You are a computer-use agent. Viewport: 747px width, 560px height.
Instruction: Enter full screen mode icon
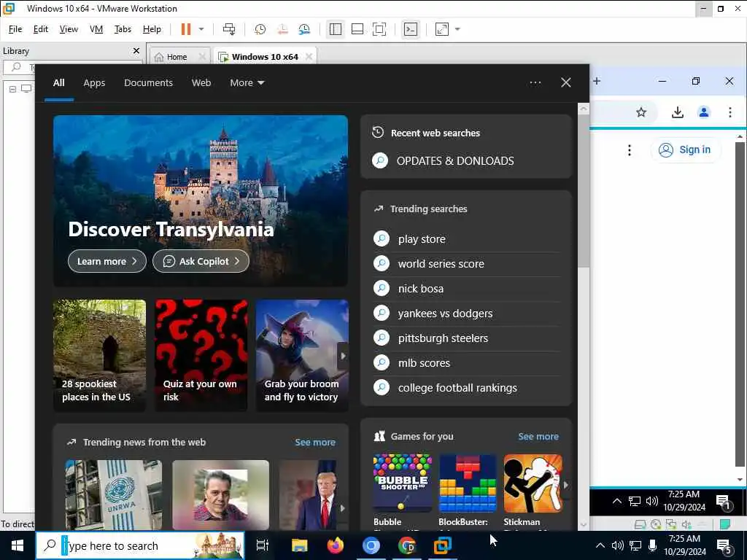(379, 29)
